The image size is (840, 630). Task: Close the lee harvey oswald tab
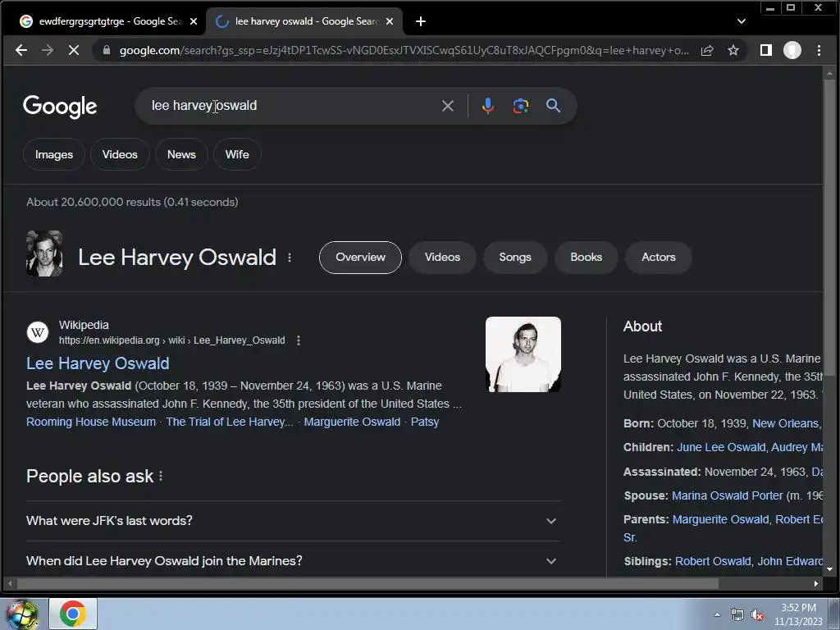pos(390,21)
